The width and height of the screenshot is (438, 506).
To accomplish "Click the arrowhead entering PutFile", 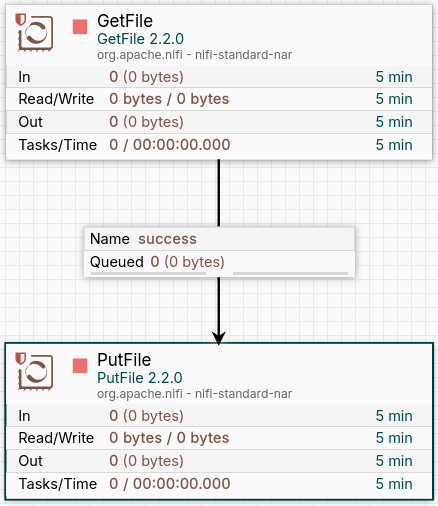I will click(219, 338).
